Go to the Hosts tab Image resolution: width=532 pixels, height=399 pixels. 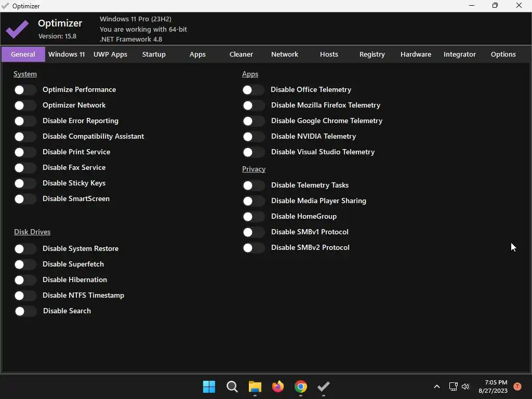pyautogui.click(x=329, y=54)
